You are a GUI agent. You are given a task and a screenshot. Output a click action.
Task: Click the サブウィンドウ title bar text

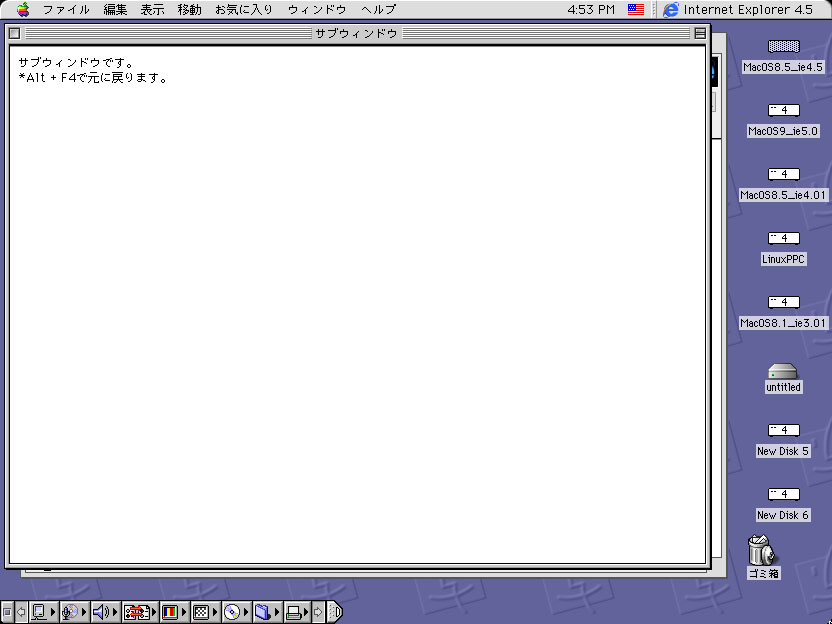pyautogui.click(x=356, y=33)
